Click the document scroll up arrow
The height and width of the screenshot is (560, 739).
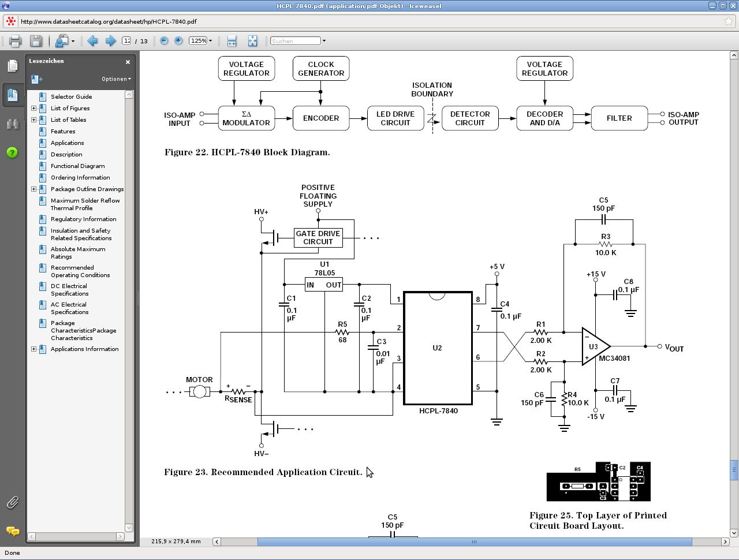(734, 55)
